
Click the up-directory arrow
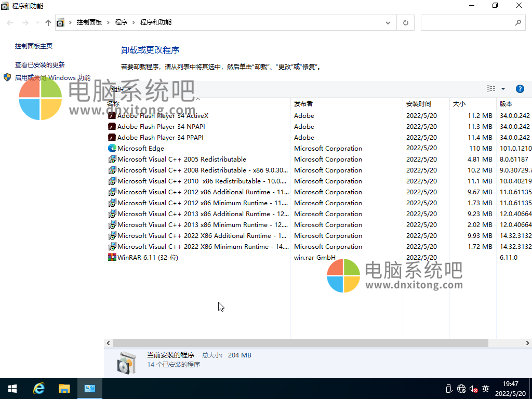point(48,22)
